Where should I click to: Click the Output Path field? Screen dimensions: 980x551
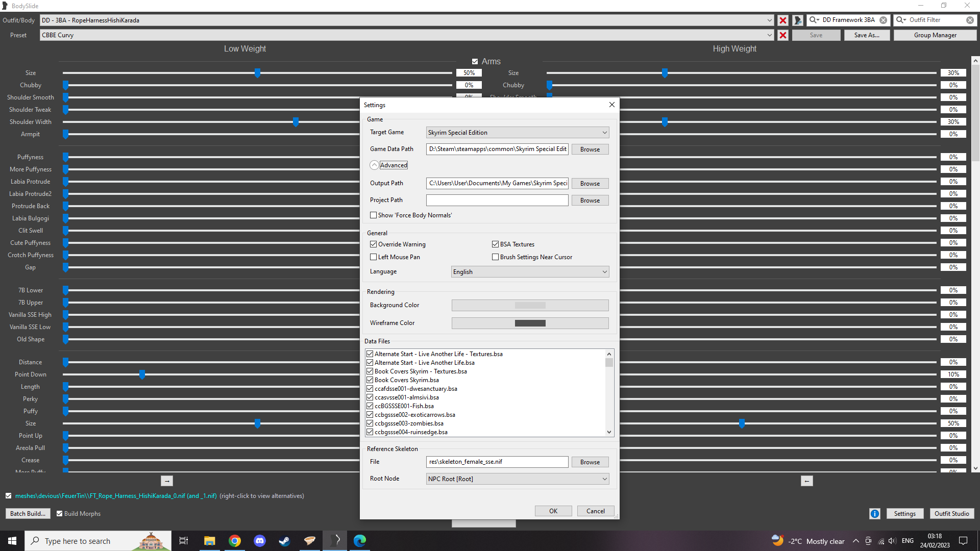pos(497,184)
